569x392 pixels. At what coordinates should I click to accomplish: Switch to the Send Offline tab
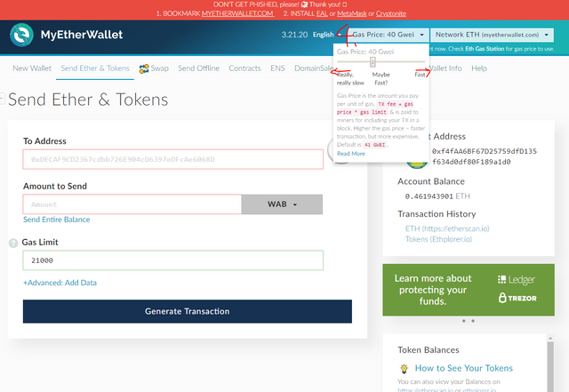tap(198, 68)
